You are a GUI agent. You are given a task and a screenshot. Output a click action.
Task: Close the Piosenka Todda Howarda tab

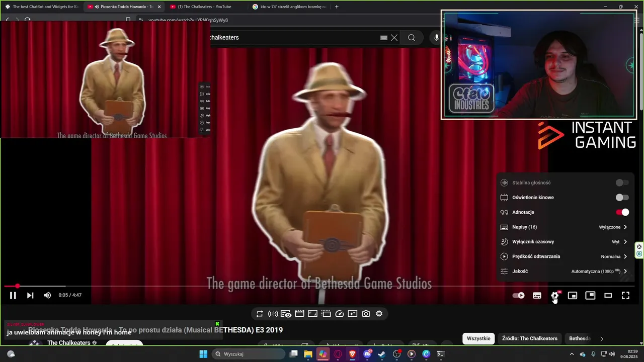[159, 7]
